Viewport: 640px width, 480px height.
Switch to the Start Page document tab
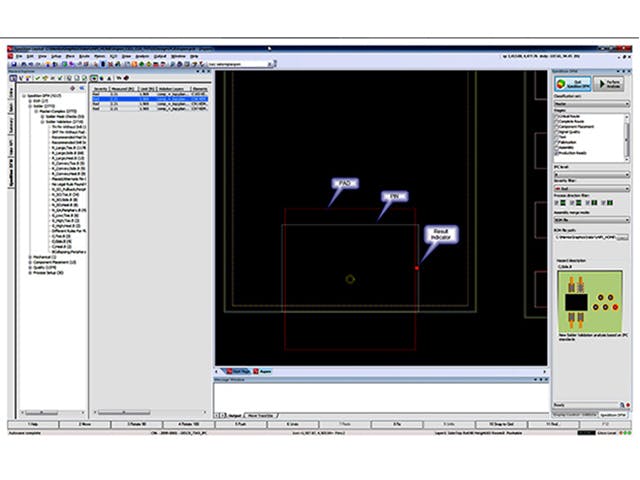click(x=238, y=371)
